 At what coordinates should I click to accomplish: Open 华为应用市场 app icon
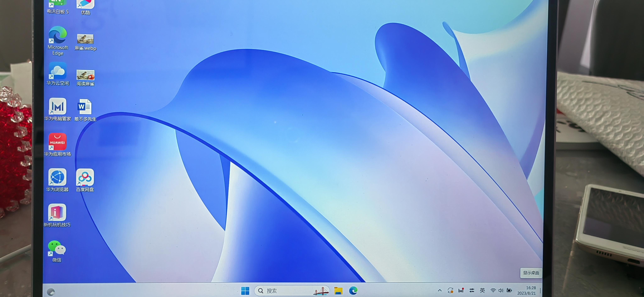[x=58, y=142]
